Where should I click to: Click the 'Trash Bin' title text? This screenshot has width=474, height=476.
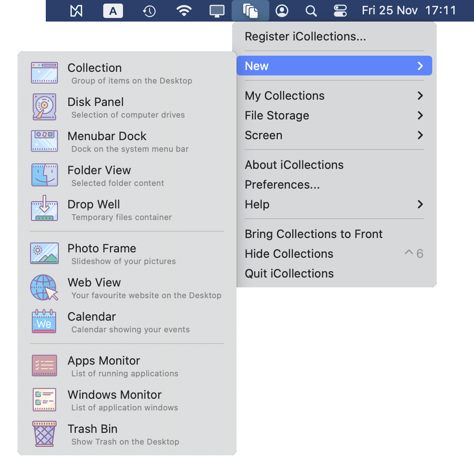point(92,429)
